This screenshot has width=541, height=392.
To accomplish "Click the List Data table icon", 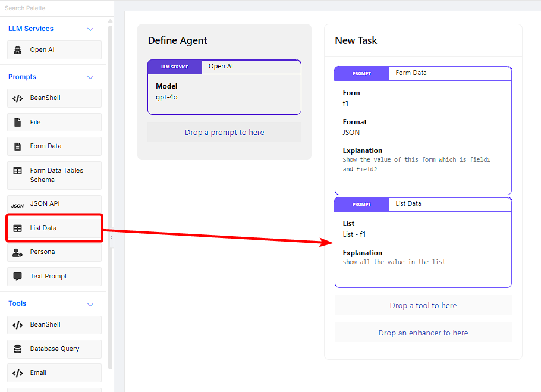I will point(18,228).
